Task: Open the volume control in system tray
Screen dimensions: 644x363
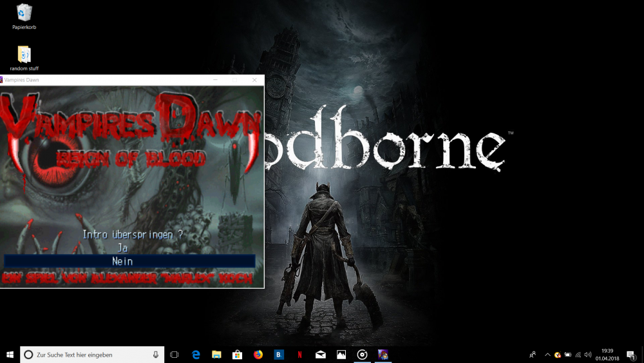Action: 587,355
